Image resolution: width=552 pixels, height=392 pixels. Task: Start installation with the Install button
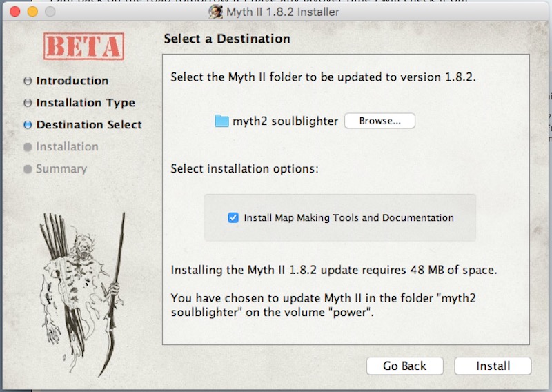coord(493,366)
